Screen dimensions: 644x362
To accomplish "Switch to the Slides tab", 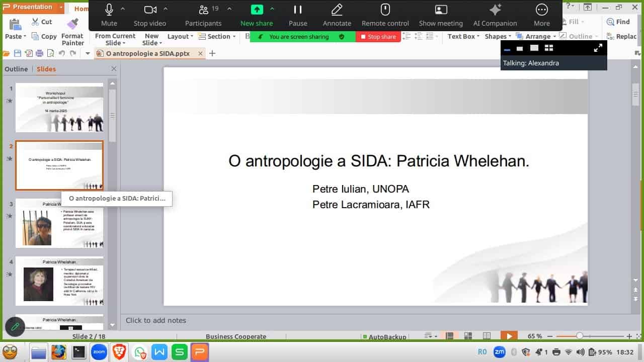I will tap(46, 69).
